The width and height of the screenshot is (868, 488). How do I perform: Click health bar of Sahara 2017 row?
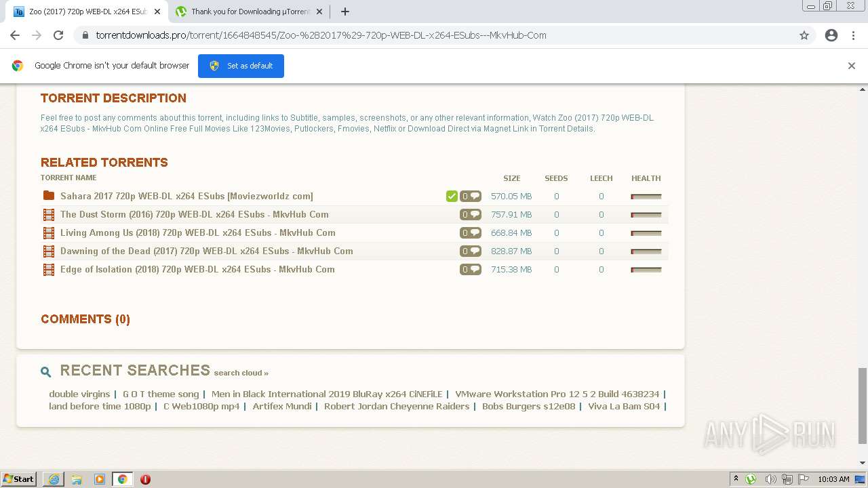pyautogui.click(x=646, y=197)
